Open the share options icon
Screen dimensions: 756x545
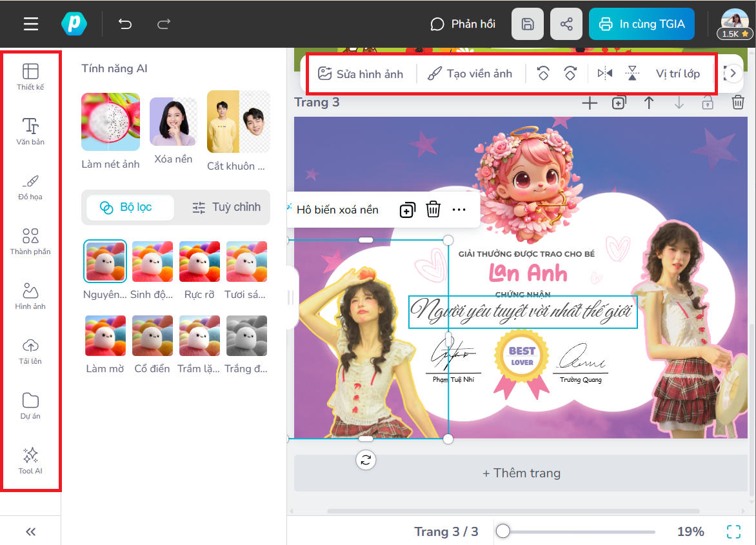566,23
